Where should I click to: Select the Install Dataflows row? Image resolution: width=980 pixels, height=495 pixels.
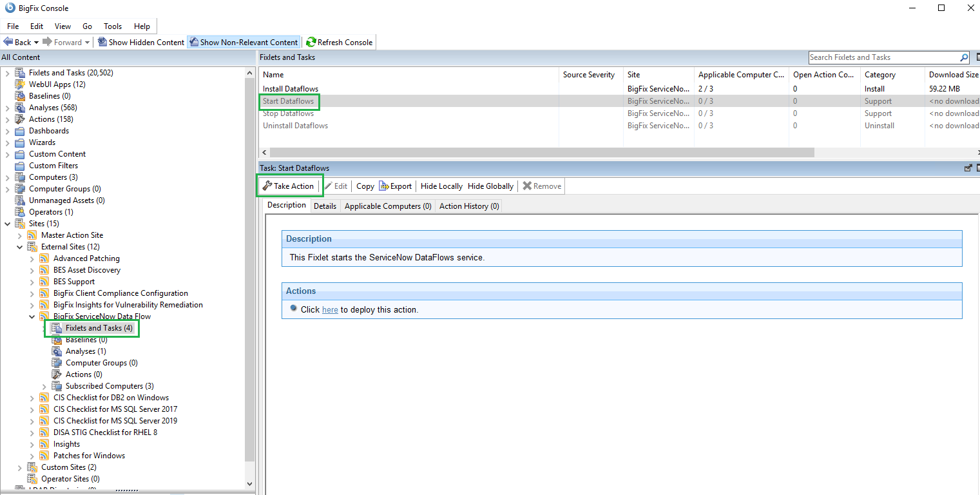pyautogui.click(x=619, y=89)
